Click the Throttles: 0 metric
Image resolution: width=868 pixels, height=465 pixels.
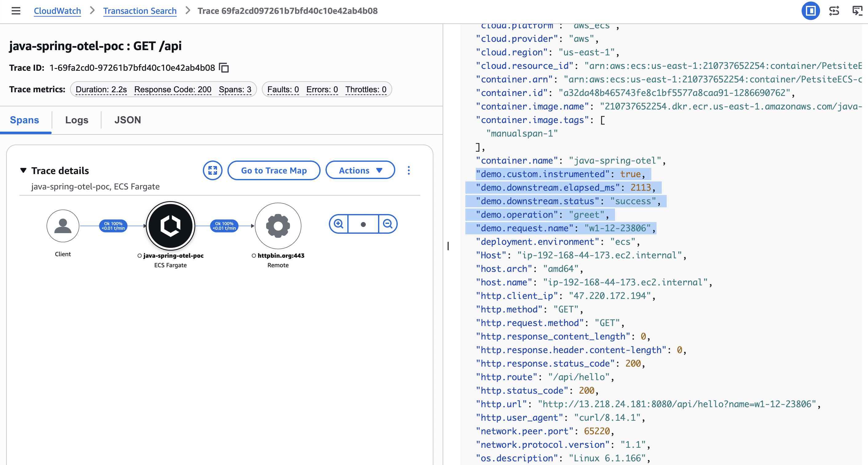[366, 89]
